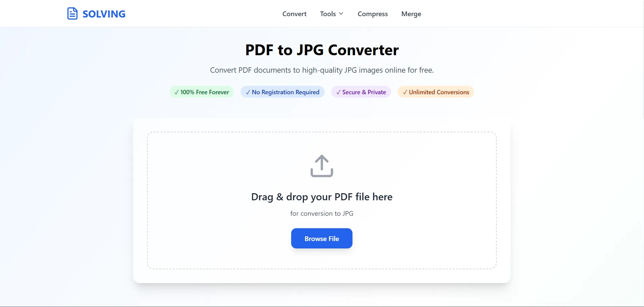
Task: Click the SOLVING wordmark to go home
Action: coord(104,14)
